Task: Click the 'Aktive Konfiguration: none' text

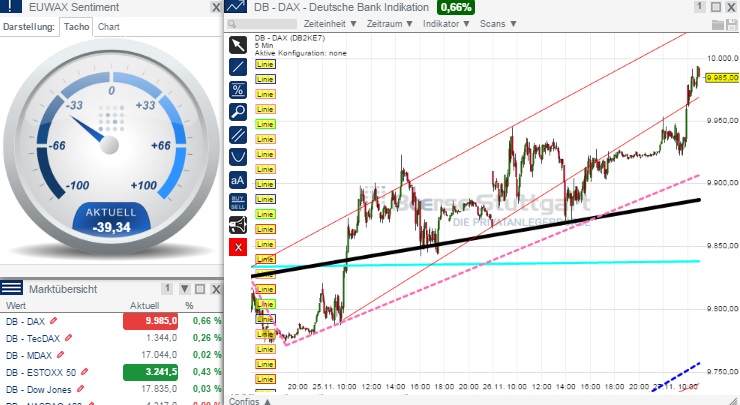Action: pyautogui.click(x=301, y=53)
